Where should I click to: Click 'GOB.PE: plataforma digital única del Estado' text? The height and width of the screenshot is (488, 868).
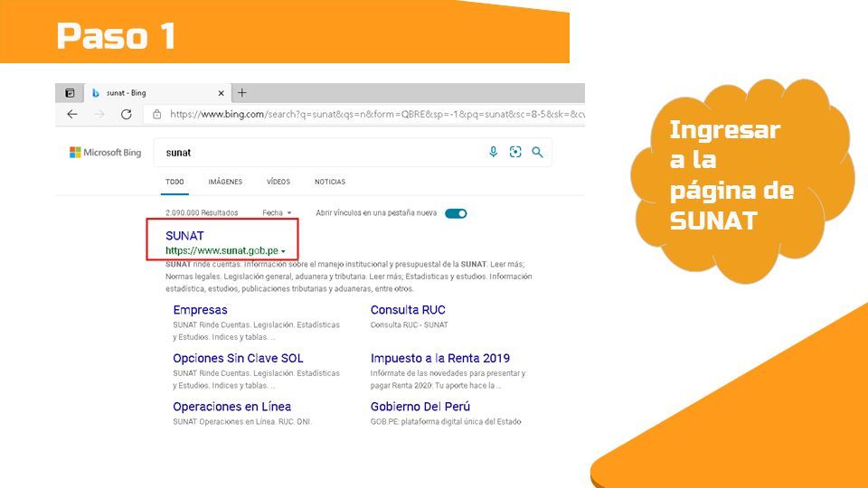(x=446, y=422)
